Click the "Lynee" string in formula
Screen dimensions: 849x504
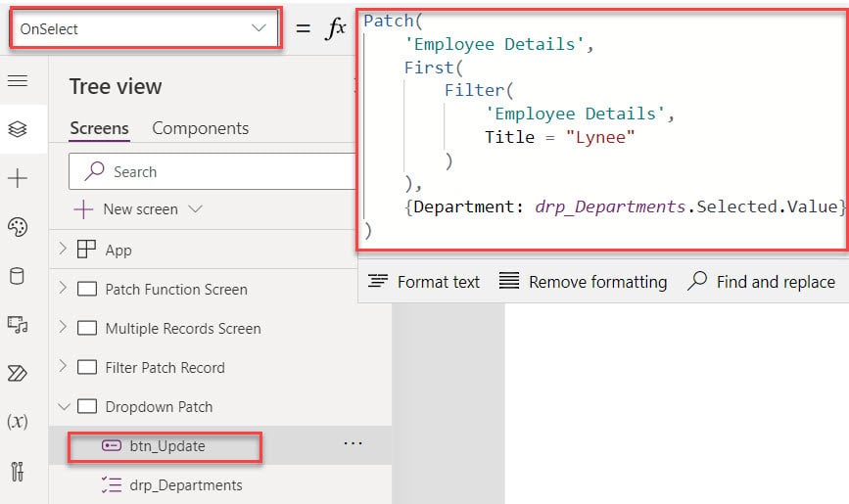(599, 137)
